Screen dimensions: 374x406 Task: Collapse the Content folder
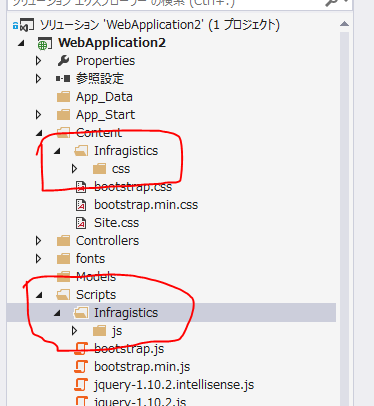coord(39,133)
